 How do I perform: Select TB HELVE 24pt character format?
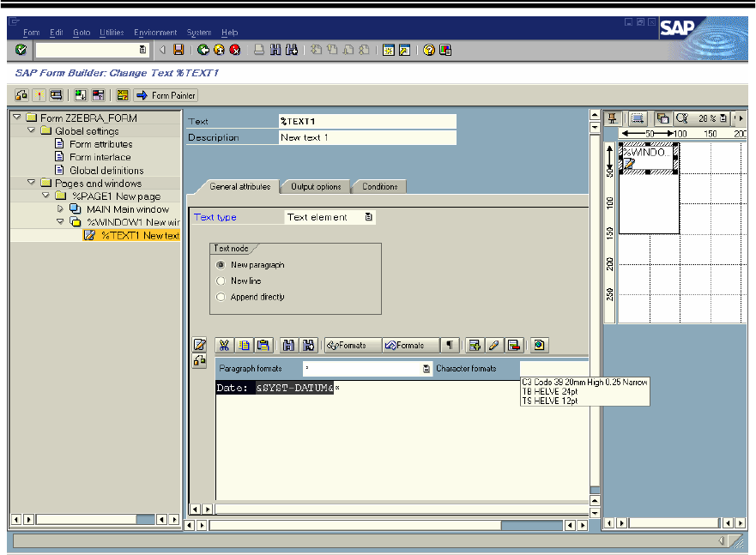(x=550, y=392)
